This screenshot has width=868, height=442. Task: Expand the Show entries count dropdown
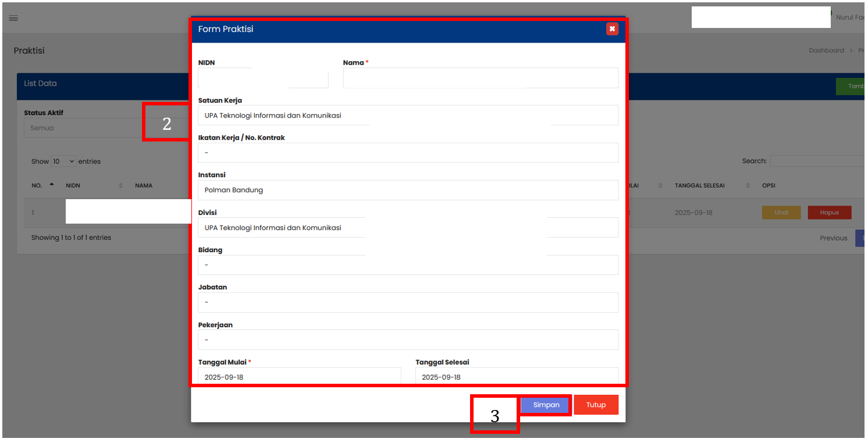click(63, 161)
